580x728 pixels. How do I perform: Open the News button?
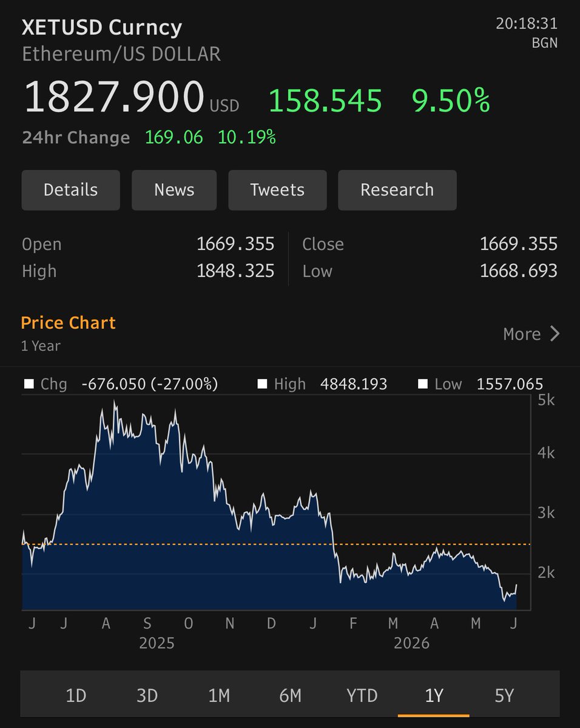(174, 190)
